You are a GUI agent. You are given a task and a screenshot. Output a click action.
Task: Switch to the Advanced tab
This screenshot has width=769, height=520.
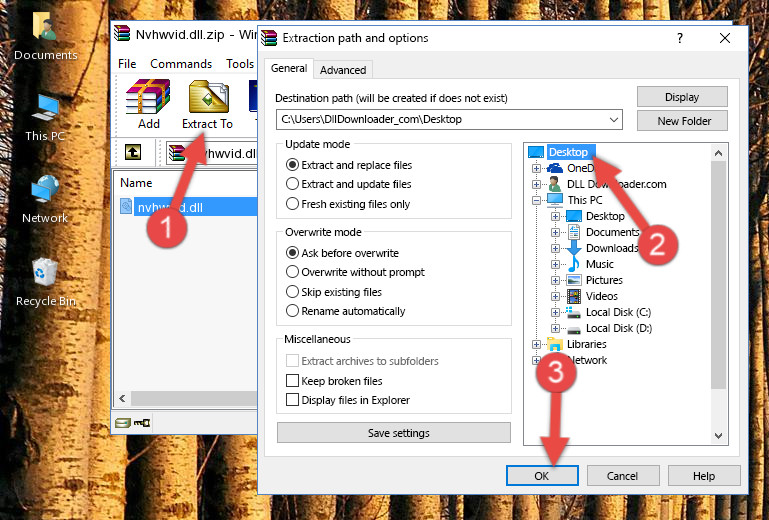(343, 70)
